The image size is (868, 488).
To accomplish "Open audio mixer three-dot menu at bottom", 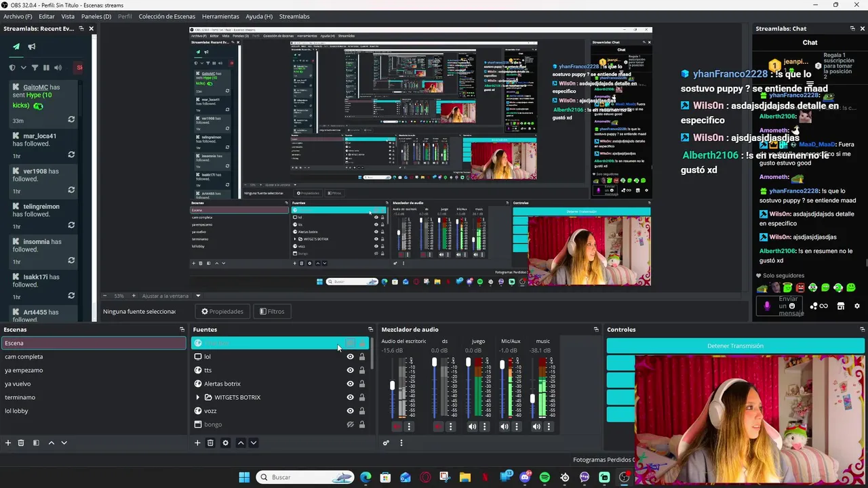I will point(401,443).
